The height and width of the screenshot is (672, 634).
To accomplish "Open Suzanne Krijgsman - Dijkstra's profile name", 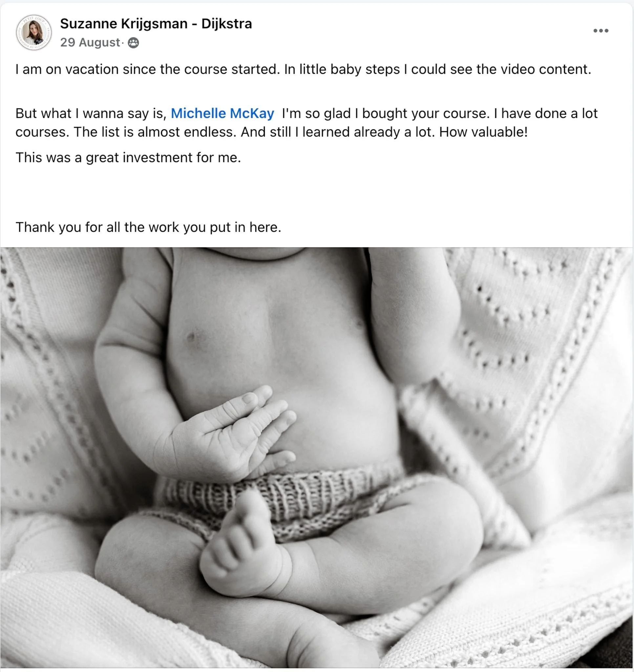I will tap(156, 24).
